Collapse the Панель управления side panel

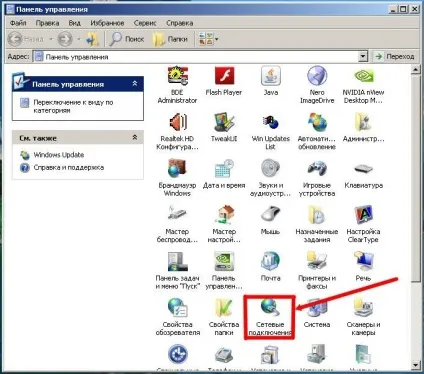tap(135, 83)
